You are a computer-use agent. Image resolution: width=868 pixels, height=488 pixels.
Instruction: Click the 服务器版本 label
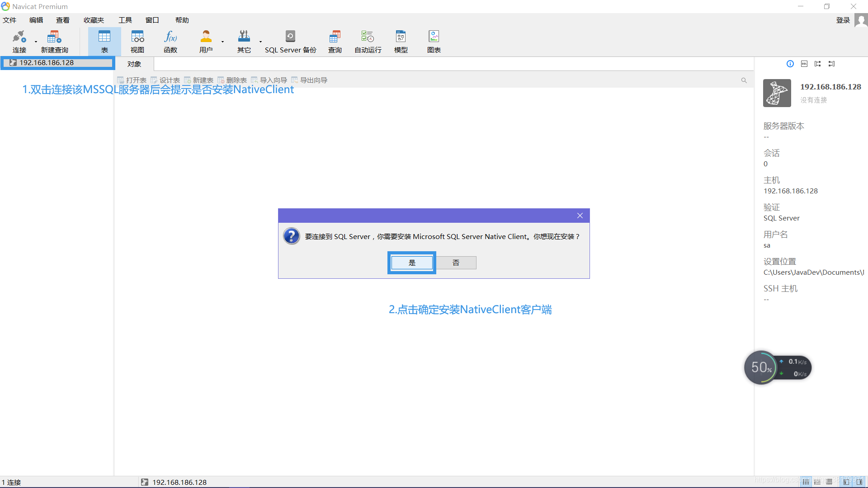coord(784,126)
